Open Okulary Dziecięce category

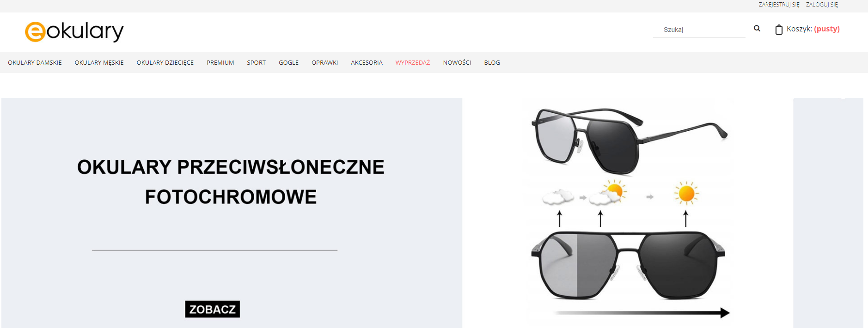click(165, 62)
